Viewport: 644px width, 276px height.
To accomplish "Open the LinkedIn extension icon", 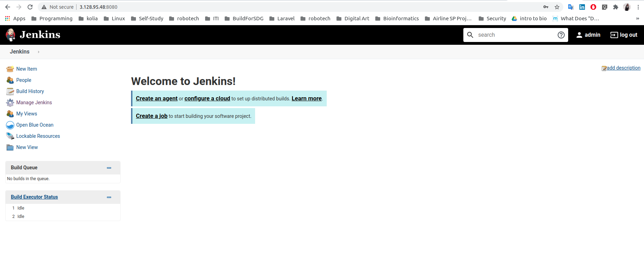I will click(582, 7).
